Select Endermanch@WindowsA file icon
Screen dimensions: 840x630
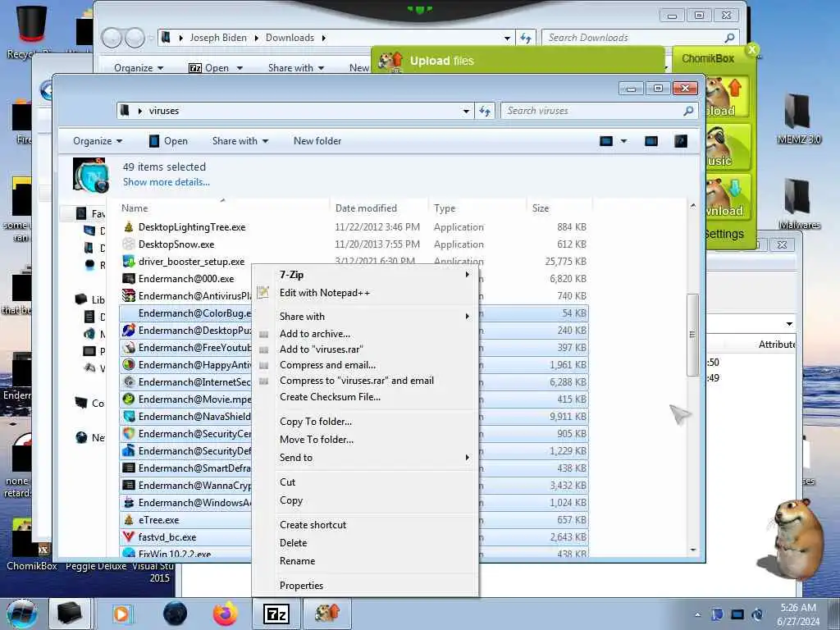(x=129, y=503)
